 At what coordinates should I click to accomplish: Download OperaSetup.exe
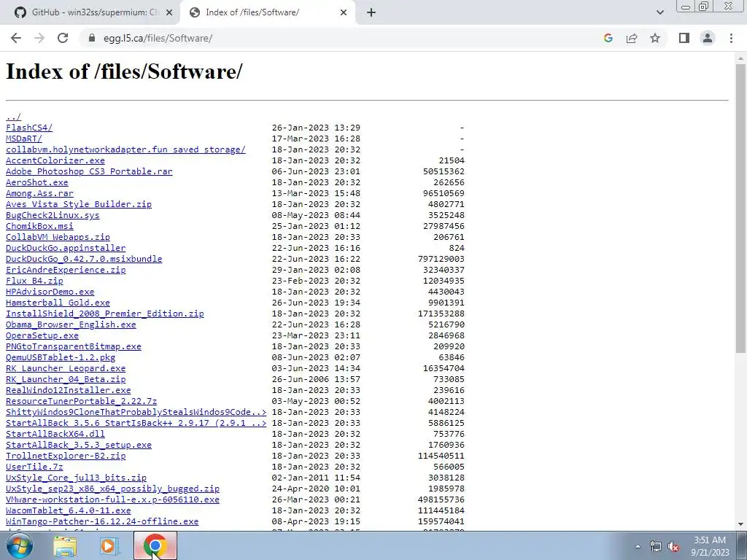[42, 335]
